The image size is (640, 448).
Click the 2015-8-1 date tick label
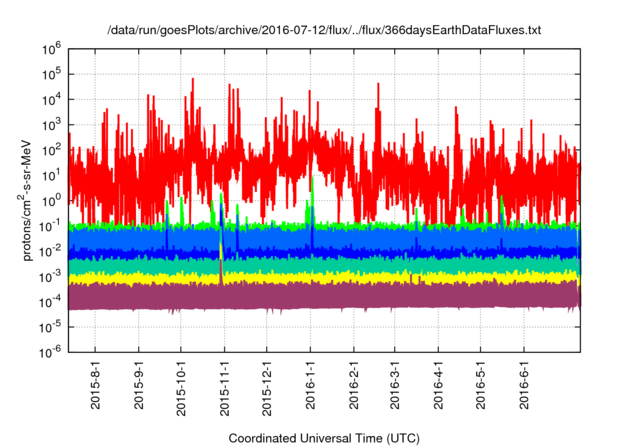pos(95,386)
